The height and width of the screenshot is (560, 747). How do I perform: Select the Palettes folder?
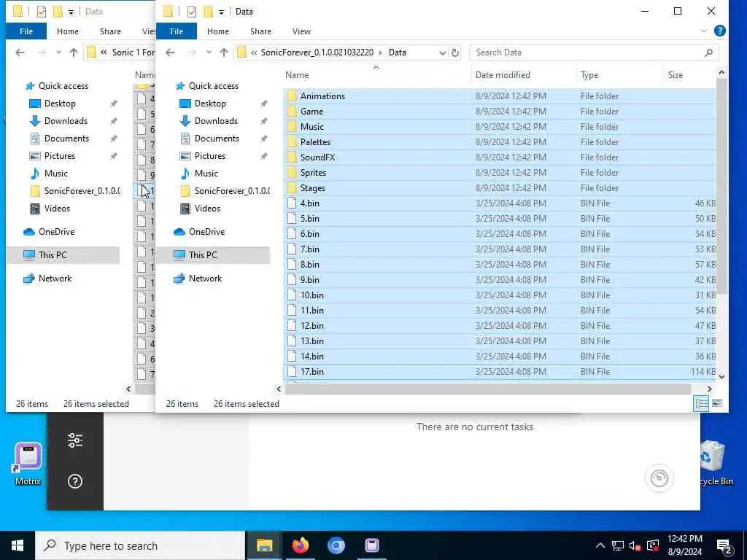[499, 142]
